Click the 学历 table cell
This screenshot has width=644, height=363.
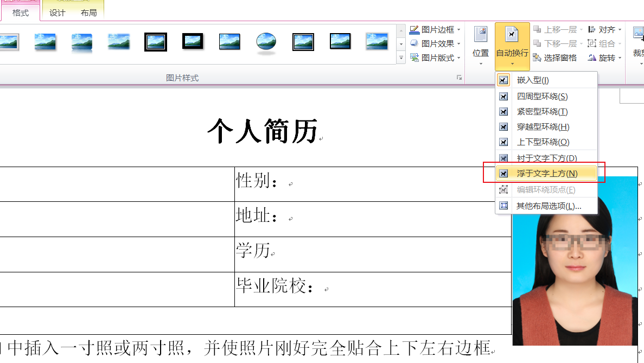click(373, 254)
